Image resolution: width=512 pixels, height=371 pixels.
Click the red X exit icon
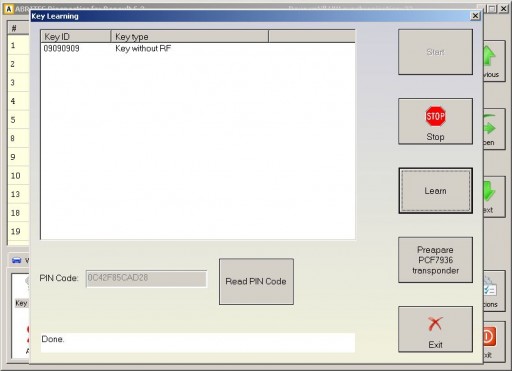pyautogui.click(x=435, y=324)
